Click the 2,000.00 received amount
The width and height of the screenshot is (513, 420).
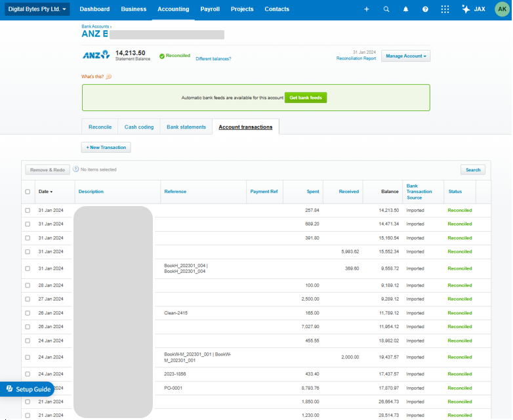tap(350, 357)
